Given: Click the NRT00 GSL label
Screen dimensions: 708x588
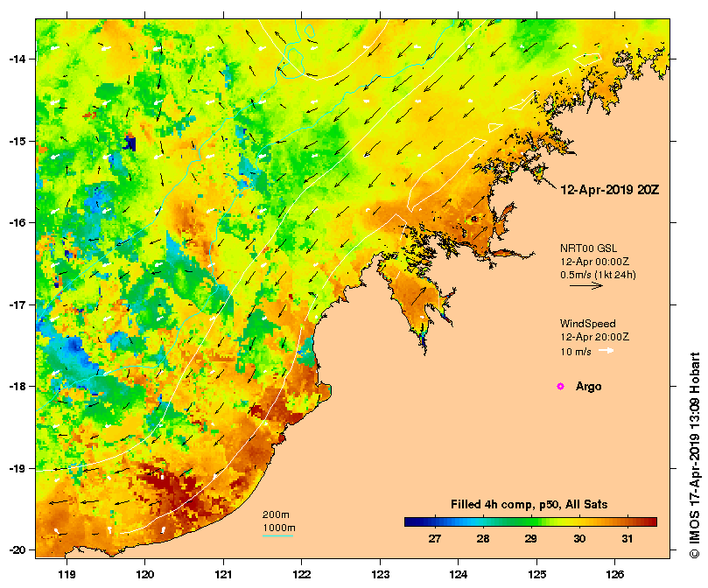Looking at the screenshot, I should (588, 248).
